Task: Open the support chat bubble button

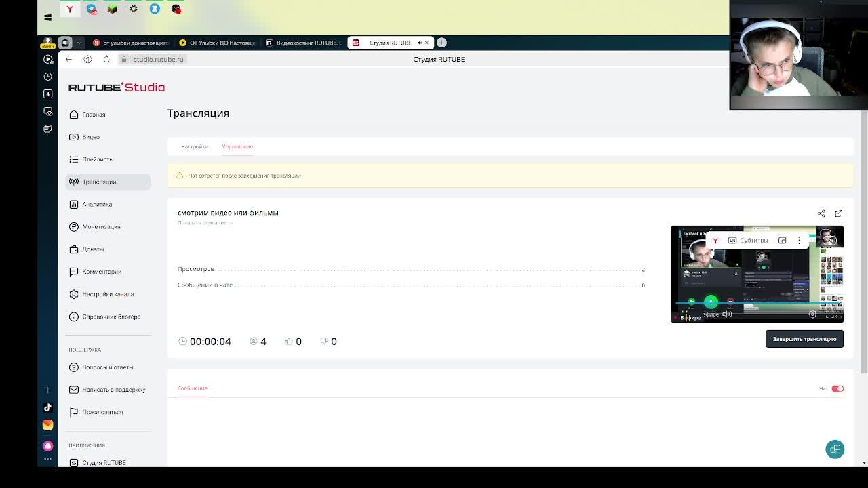Action: pyautogui.click(x=835, y=449)
